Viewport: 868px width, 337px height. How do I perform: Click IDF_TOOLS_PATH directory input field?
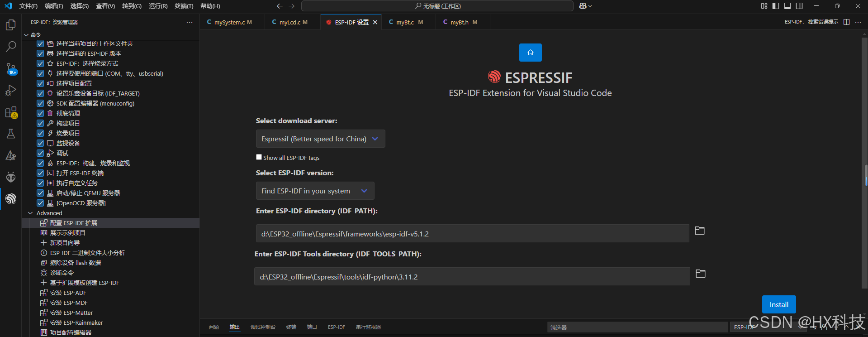(x=472, y=276)
